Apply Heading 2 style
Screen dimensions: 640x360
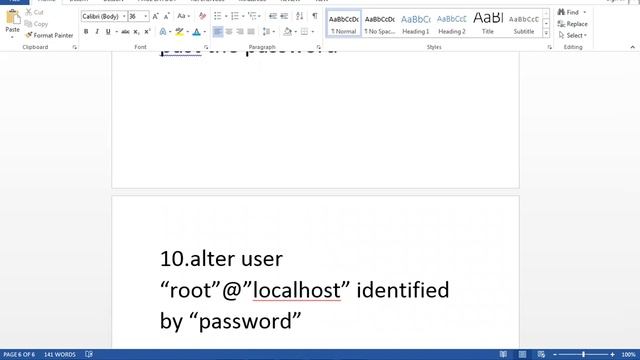click(452, 24)
